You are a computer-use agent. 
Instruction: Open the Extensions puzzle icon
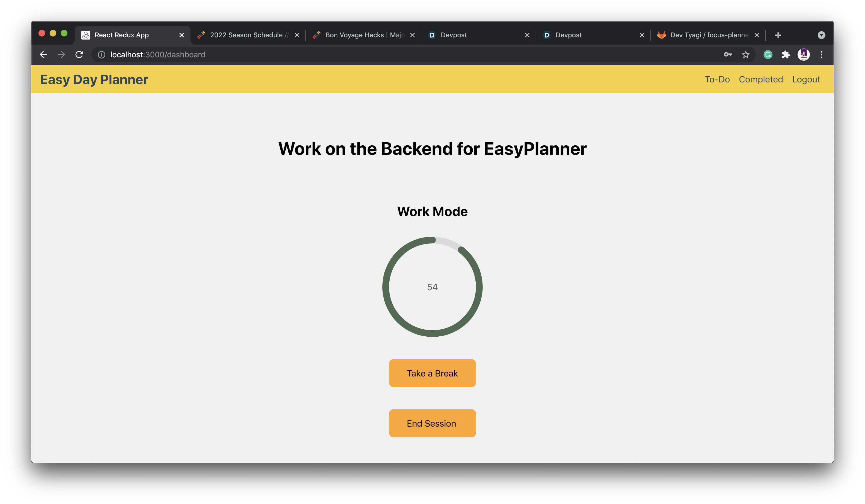pos(785,55)
